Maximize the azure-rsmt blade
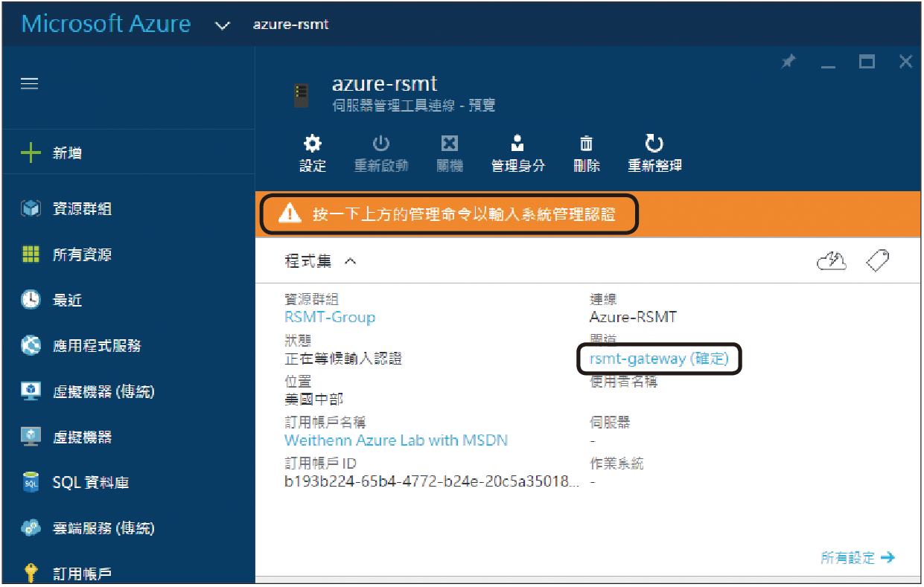 click(867, 62)
